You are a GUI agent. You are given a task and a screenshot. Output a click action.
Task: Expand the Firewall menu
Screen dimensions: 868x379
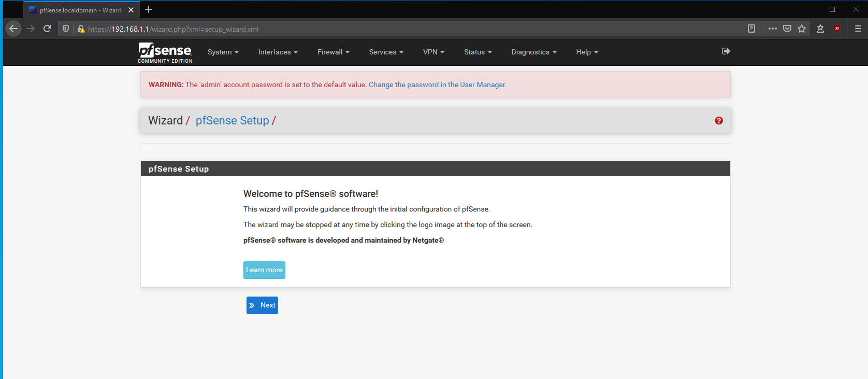coord(333,52)
